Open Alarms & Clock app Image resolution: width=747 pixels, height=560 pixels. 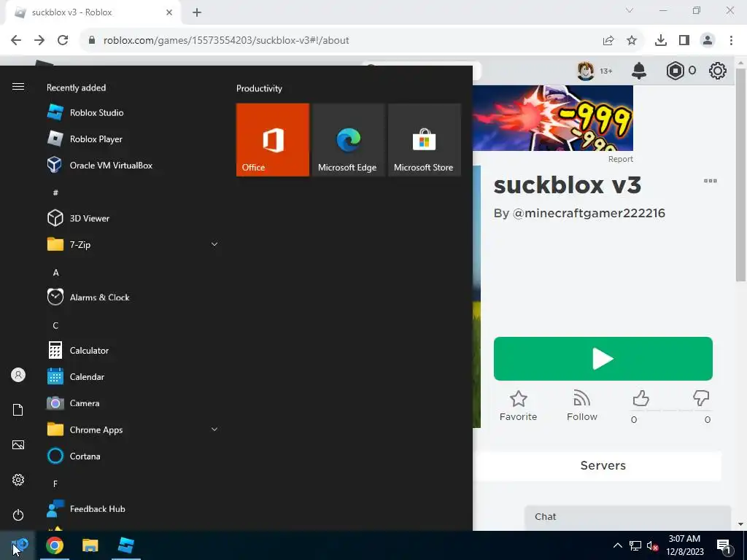[x=88, y=297]
